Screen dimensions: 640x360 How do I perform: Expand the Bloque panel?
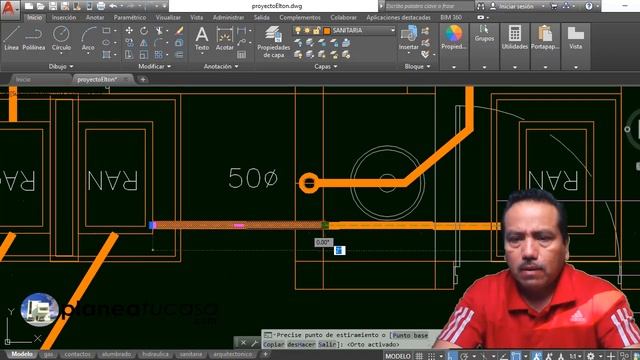click(417, 66)
